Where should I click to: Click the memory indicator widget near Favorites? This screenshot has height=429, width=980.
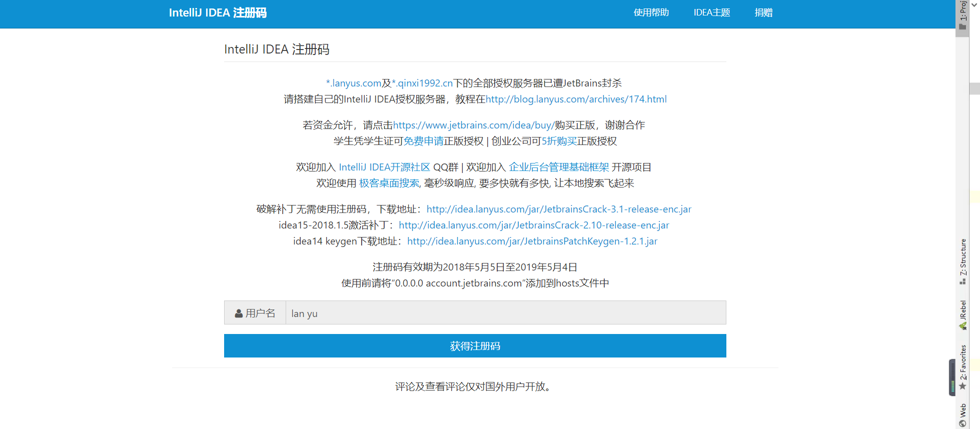pyautogui.click(x=952, y=377)
